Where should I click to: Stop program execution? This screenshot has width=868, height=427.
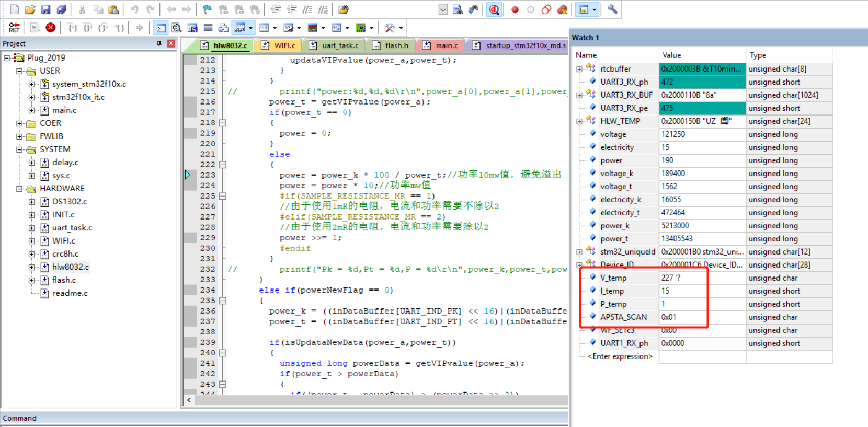click(51, 28)
